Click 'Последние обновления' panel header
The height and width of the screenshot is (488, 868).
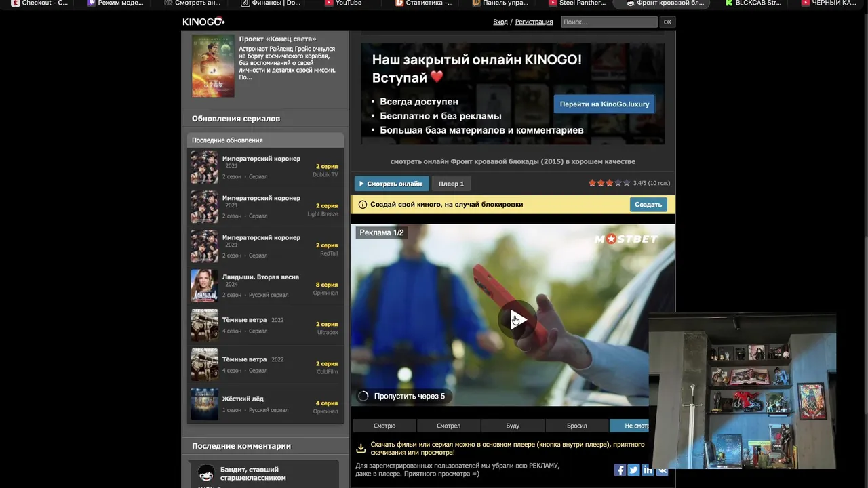click(265, 140)
